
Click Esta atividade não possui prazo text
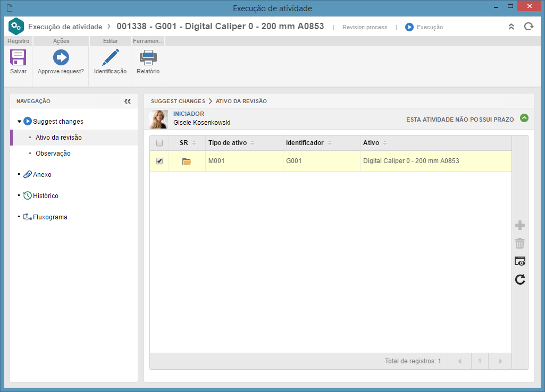tap(460, 120)
